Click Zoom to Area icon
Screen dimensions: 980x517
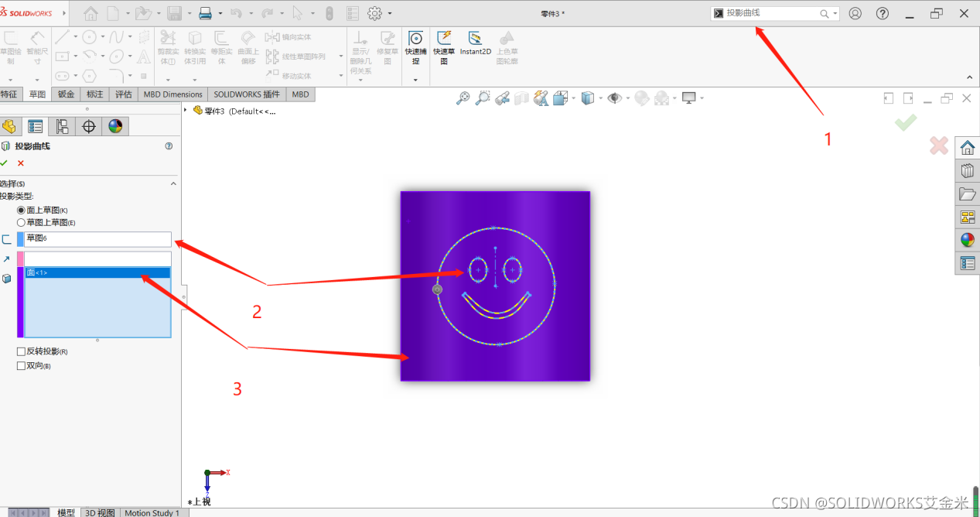483,98
